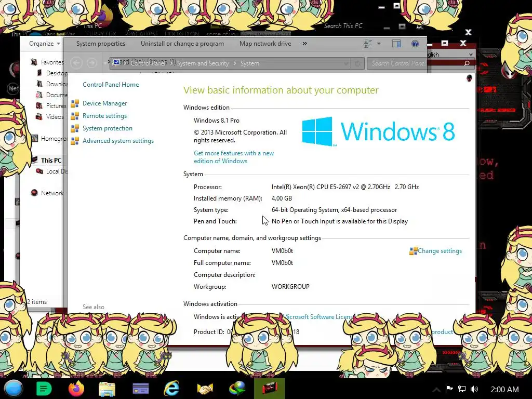Click Change settings for computer name
Viewport: 532px width, 399px height.
(440, 251)
